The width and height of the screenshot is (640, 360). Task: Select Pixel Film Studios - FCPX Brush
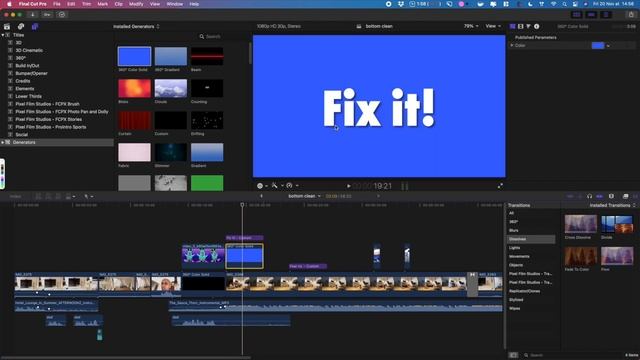coord(47,104)
